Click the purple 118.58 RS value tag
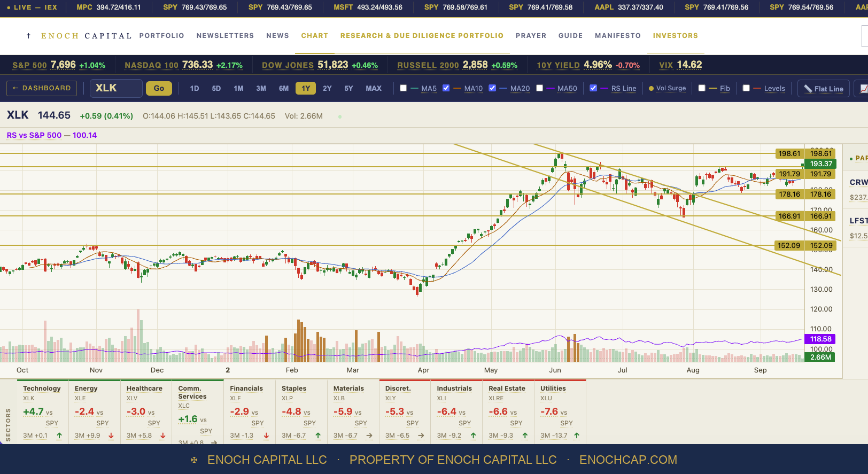868x474 pixels. coord(820,339)
